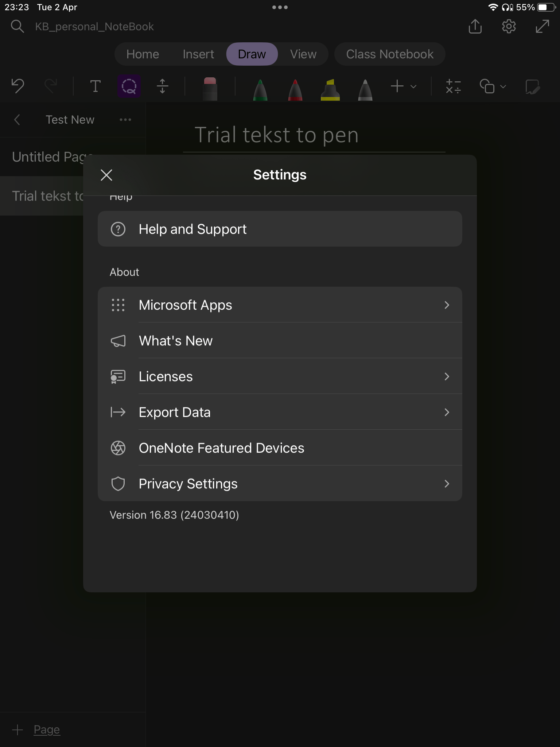Click the Insert Space tool

163,86
